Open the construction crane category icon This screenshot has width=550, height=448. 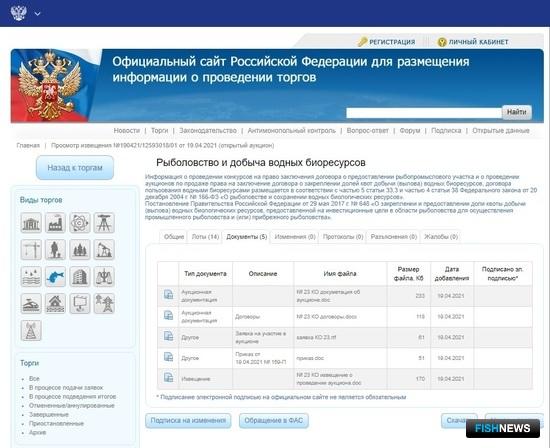(x=31, y=250)
